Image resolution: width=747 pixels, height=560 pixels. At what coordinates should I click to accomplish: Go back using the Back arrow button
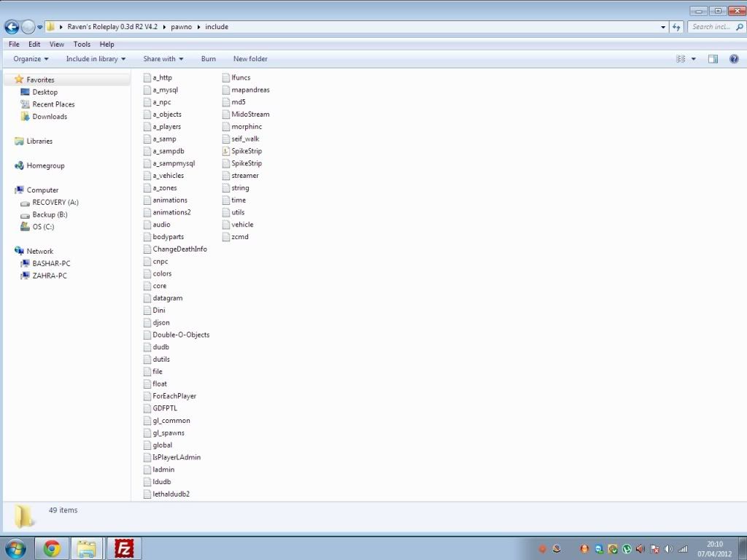coord(12,27)
